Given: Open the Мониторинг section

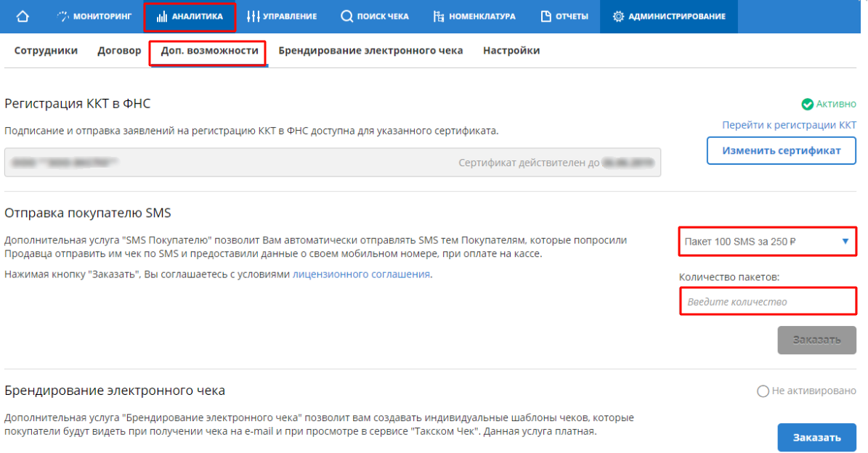Looking at the screenshot, I should [x=94, y=17].
